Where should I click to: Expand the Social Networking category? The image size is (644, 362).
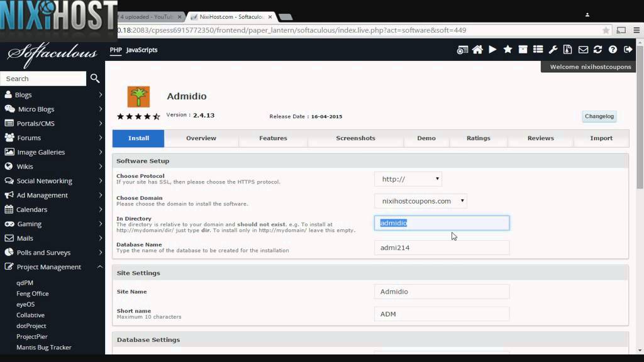(x=53, y=181)
